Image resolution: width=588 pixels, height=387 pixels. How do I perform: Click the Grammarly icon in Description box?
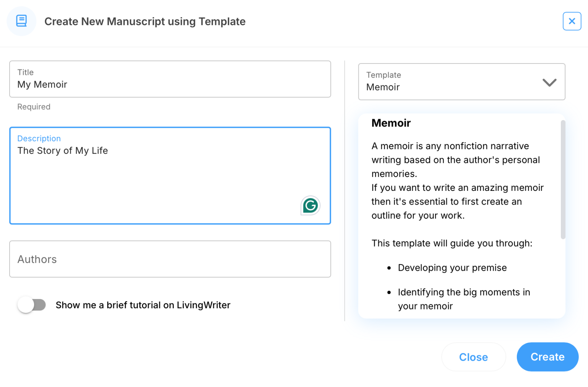click(310, 205)
